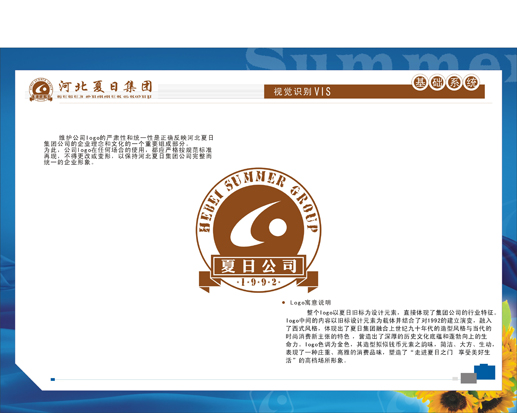Image resolution: width=517 pixels, height=413 pixels.
Task: Click the logo meaning description paragraph
Action: click(391, 336)
